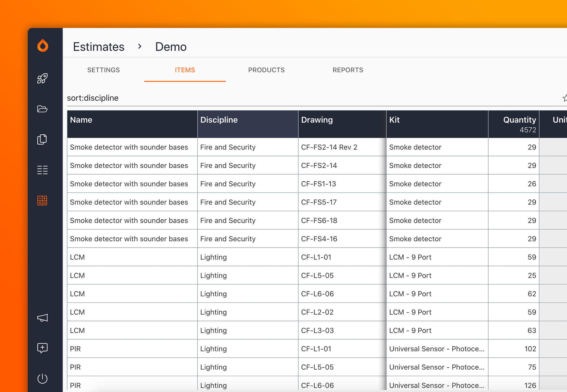The height and width of the screenshot is (392, 567).
Task: Open the orange calculator estimates icon
Action: (42, 200)
